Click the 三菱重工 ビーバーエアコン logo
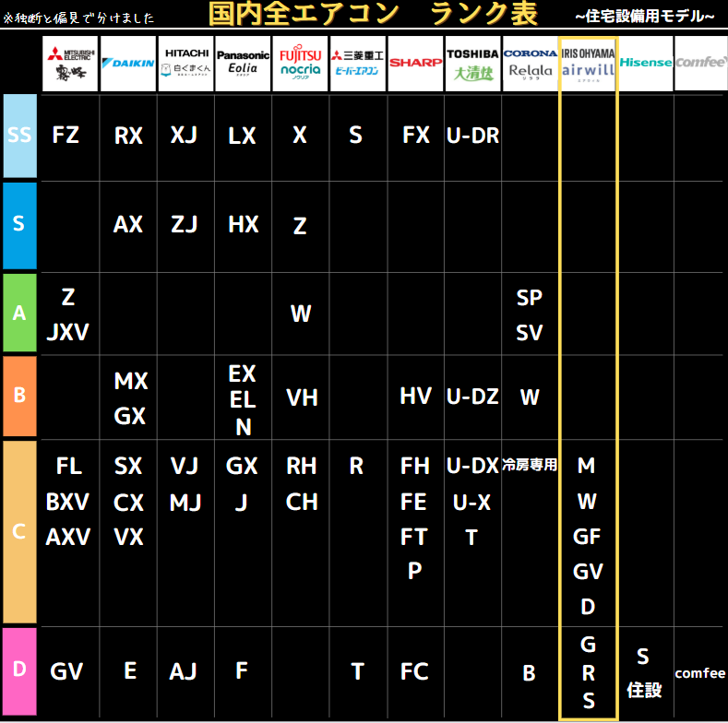Viewport: 728px width, 723px height. (x=357, y=64)
